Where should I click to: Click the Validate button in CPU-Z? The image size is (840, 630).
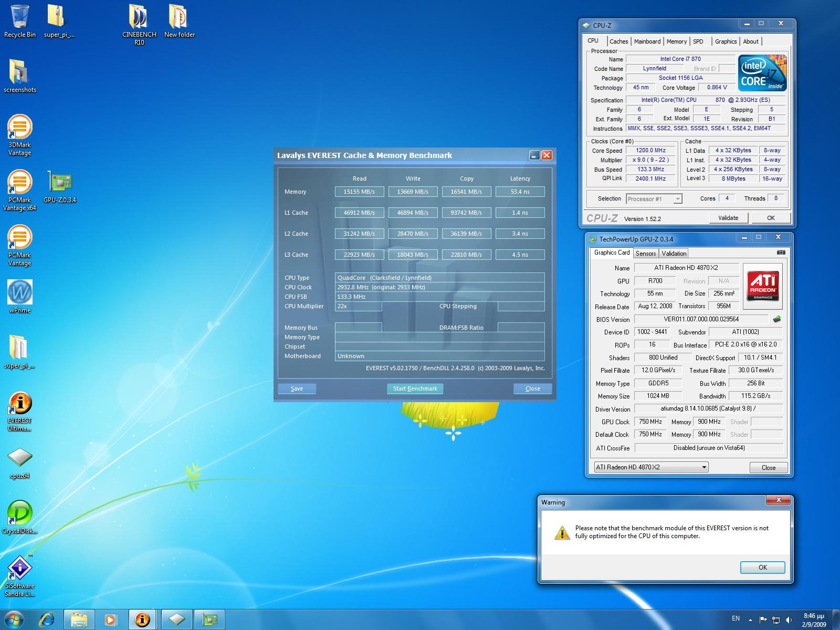pyautogui.click(x=728, y=218)
